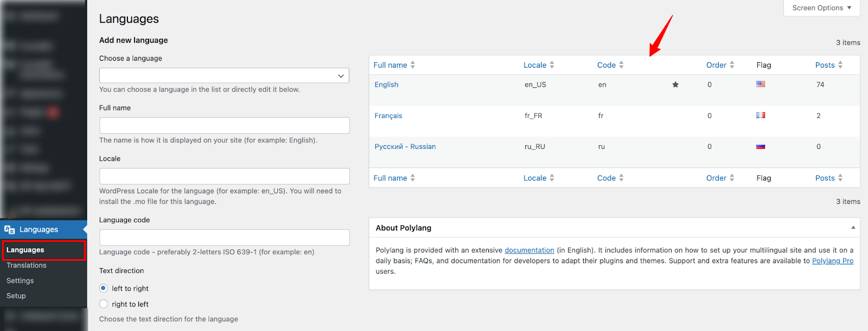The image size is (868, 331).
Task: Sort by Full name in the table footer
Action: (394, 178)
